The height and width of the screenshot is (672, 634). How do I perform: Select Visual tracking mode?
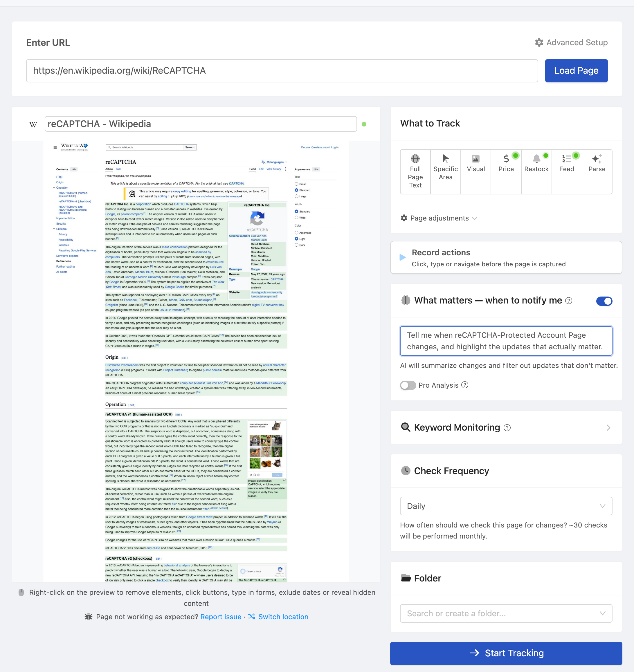tap(476, 171)
